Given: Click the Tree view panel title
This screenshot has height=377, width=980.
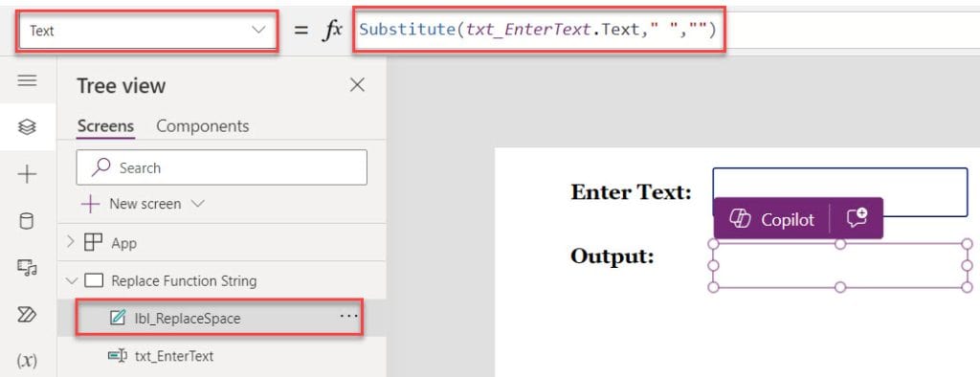Looking at the screenshot, I should click(122, 86).
